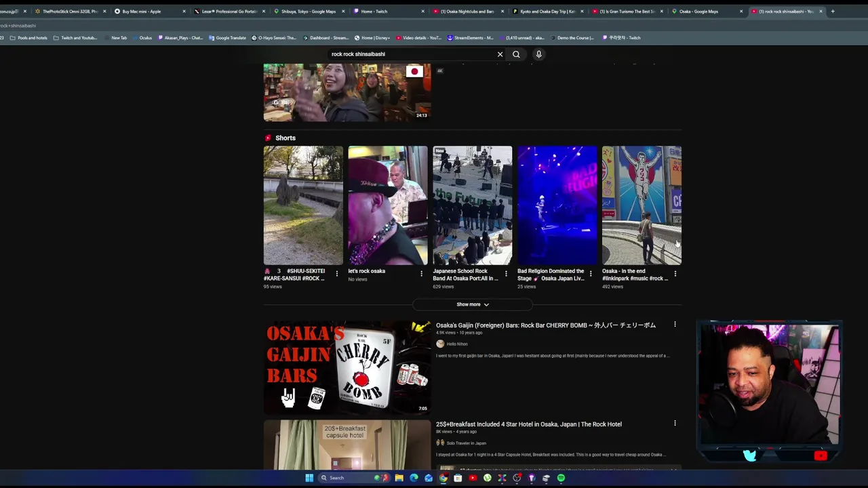Click Solo Traveler in Japan channel avatar

point(440,443)
